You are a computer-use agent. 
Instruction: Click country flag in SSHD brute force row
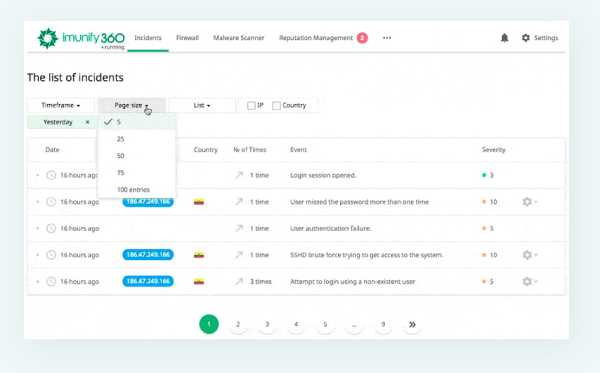tap(199, 255)
